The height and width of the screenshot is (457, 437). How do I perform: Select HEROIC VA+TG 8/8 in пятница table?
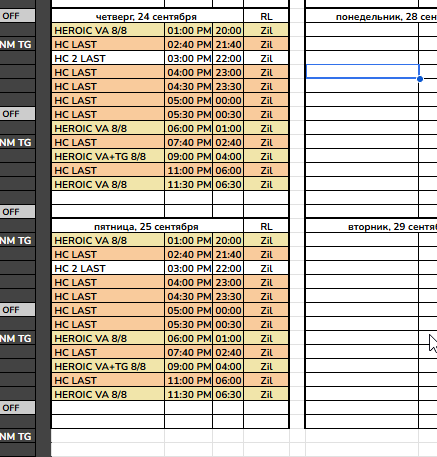[x=108, y=366]
